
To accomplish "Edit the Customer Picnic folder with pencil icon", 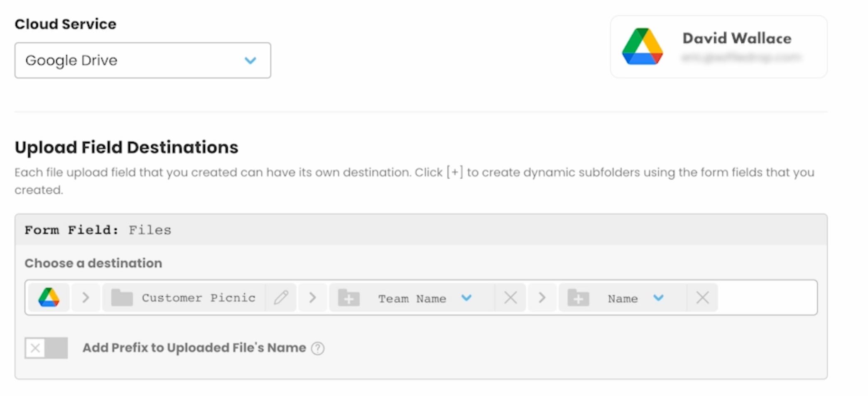I will (x=281, y=298).
